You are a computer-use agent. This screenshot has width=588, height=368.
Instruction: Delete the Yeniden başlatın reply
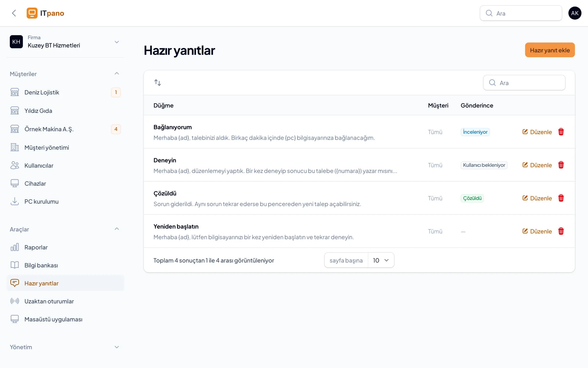click(x=561, y=231)
